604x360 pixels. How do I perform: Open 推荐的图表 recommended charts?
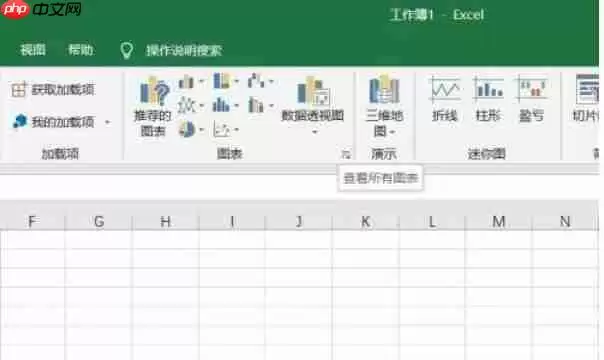[153, 107]
